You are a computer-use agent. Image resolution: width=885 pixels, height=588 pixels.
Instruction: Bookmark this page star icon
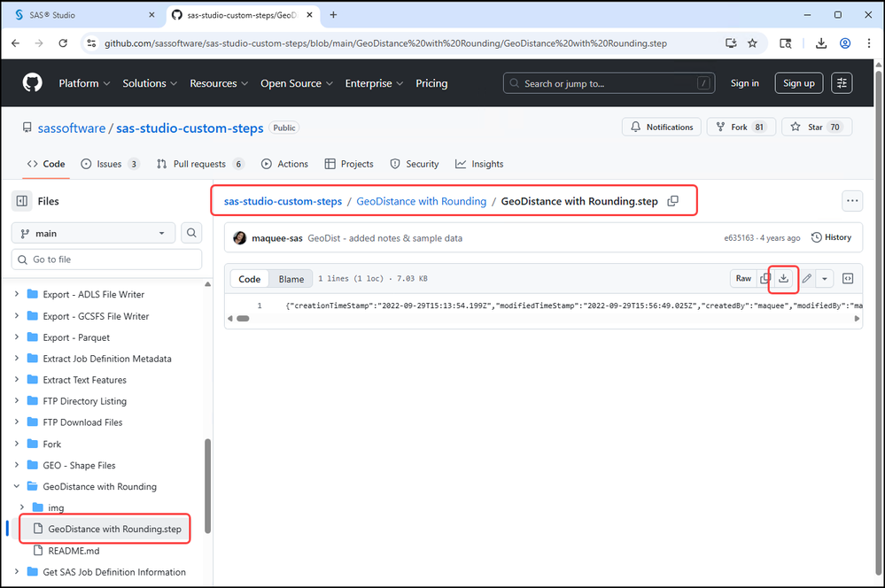tap(752, 43)
